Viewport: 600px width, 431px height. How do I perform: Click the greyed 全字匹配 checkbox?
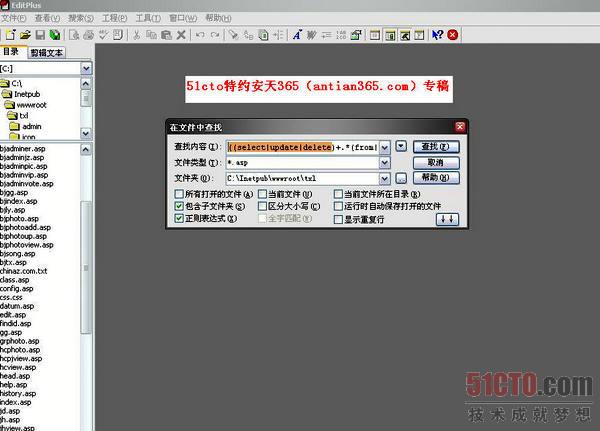262,218
